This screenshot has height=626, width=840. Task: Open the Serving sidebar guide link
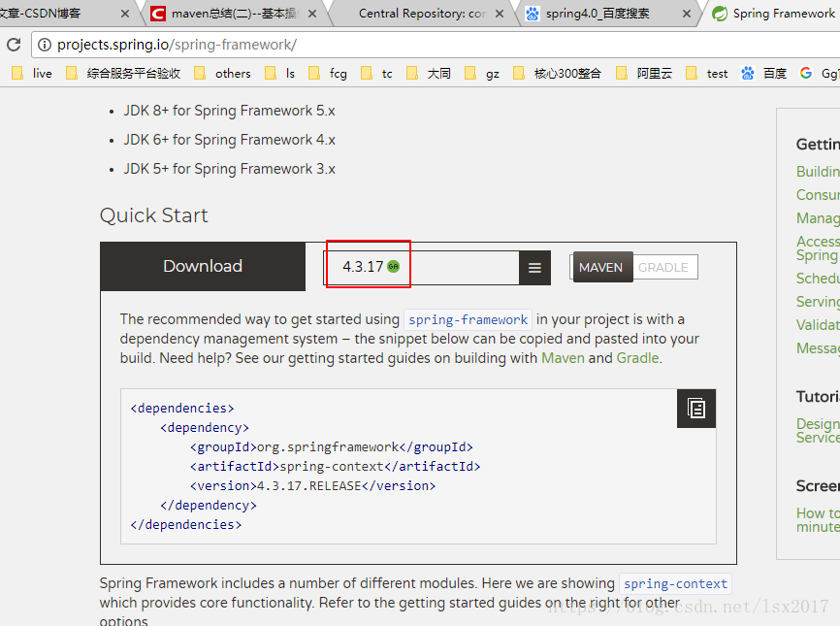pos(818,302)
